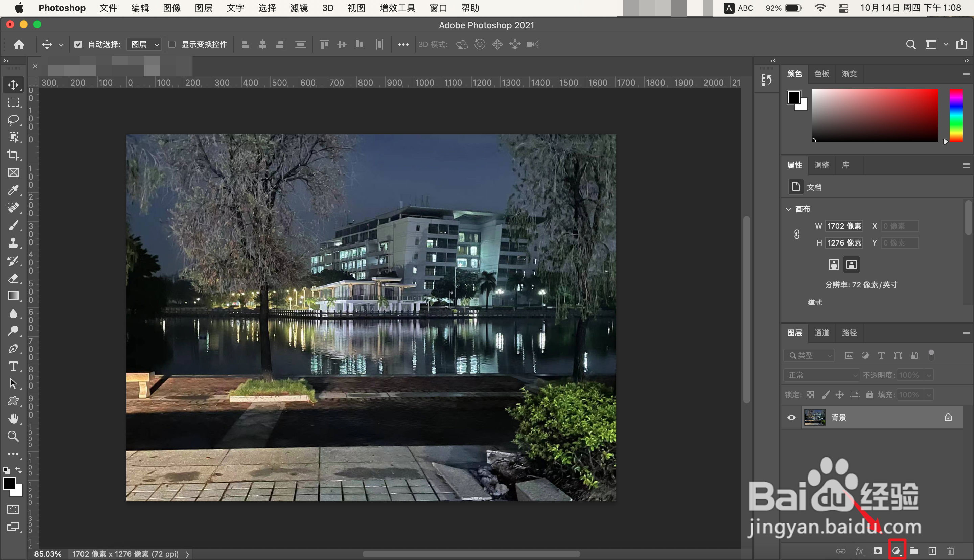Viewport: 974px width, 560px height.
Task: Click the Share icon at top right
Action: [962, 44]
